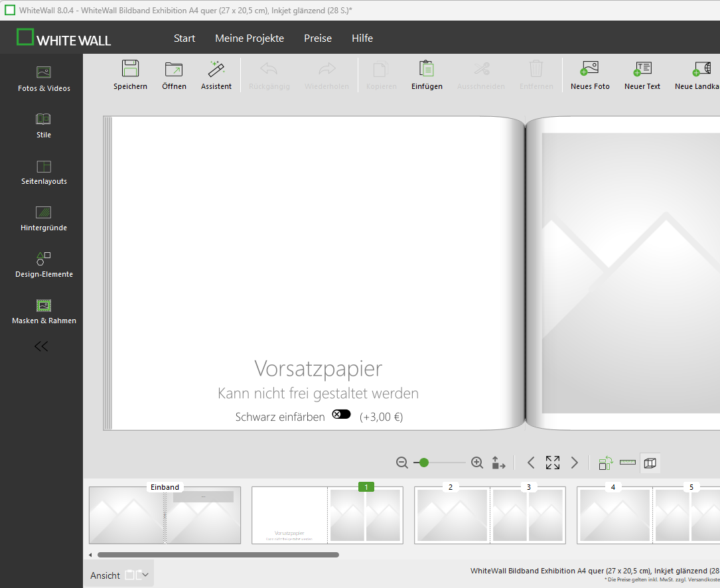Open the Design-Elemente panel
720x588 pixels.
click(x=44, y=265)
